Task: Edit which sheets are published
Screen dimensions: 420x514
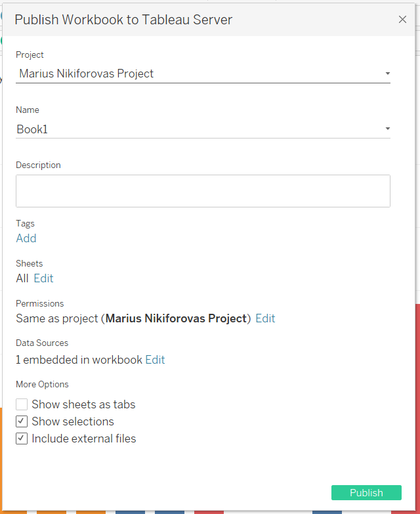Action: pyautogui.click(x=43, y=278)
